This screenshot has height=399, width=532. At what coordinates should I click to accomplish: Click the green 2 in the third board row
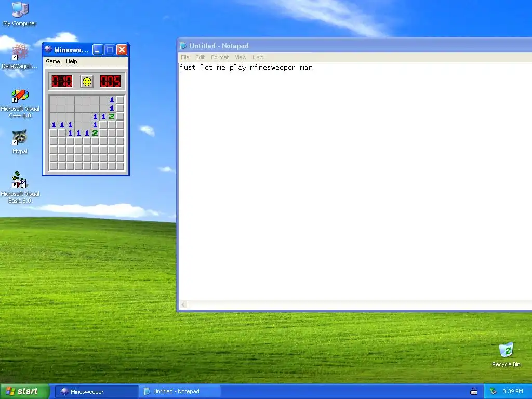point(112,116)
